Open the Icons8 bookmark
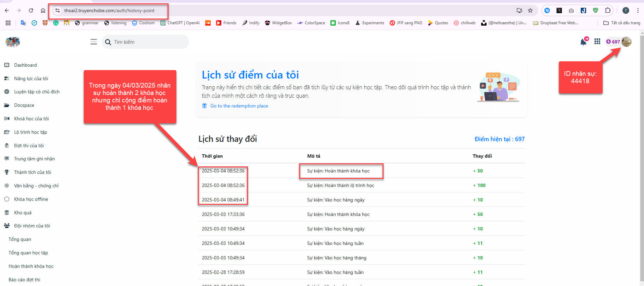The image size is (644, 286). click(340, 23)
